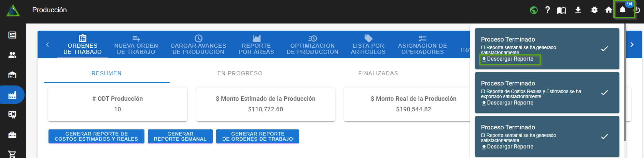
Task: Click the notification panel scrollbar
Action: pos(625,82)
